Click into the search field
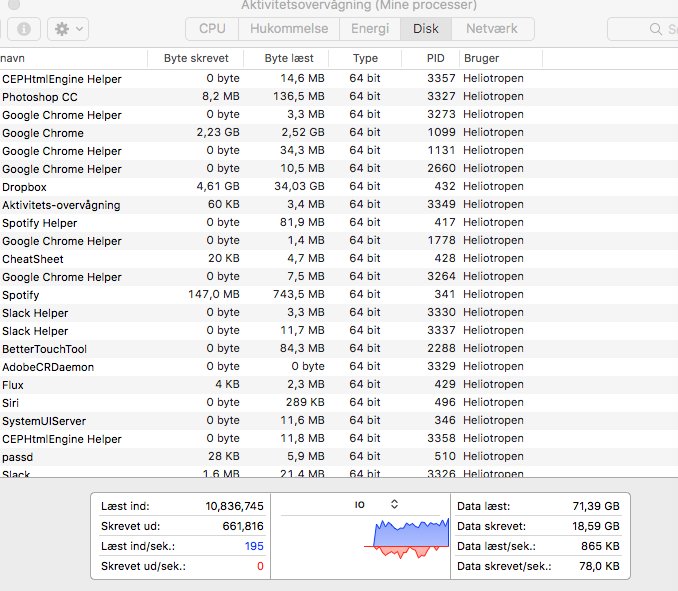Image resolution: width=678 pixels, height=591 pixels. tap(643, 29)
